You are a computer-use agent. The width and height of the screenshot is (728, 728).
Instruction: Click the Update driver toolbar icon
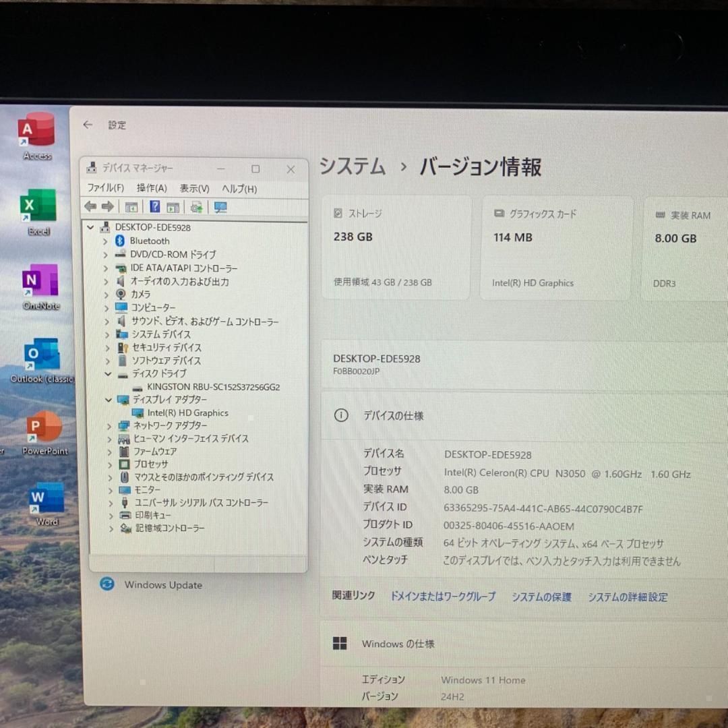click(x=196, y=207)
